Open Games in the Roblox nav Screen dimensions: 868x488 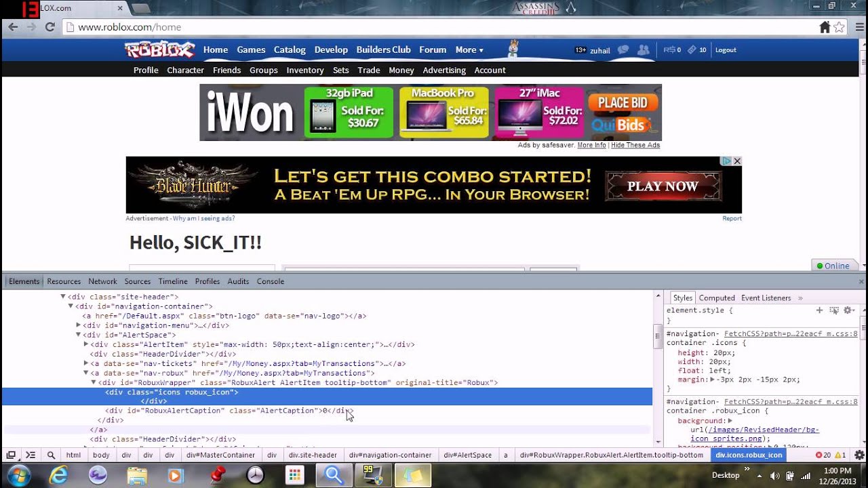tap(251, 49)
